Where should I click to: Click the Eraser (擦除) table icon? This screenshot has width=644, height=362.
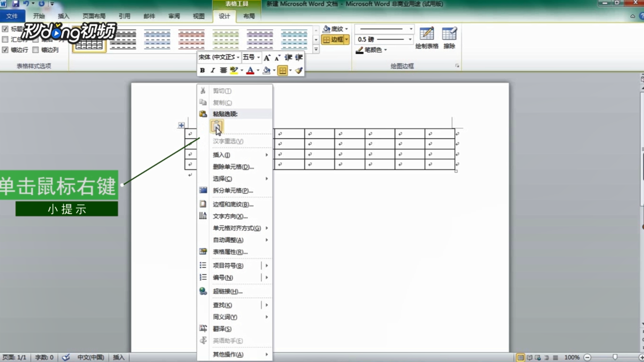(x=449, y=37)
